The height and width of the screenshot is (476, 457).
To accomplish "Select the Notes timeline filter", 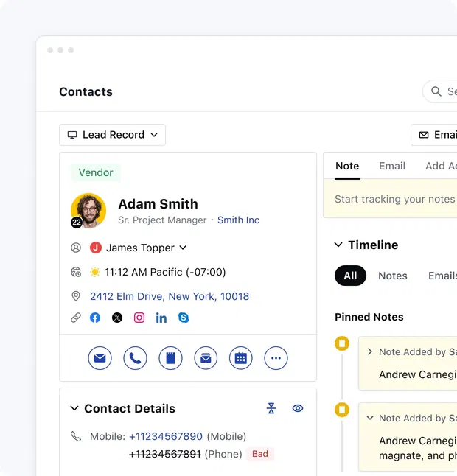I will pyautogui.click(x=392, y=276).
